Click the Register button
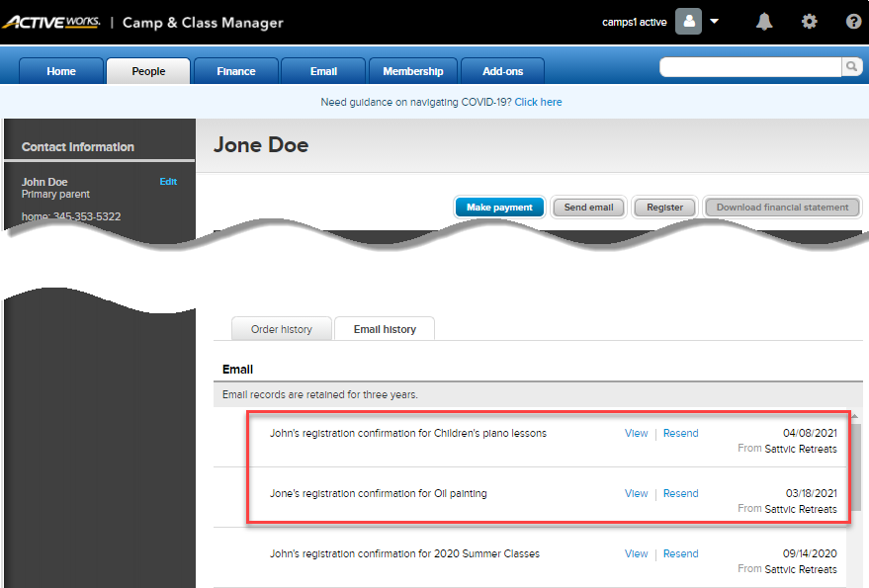Screen dimensions: 869x588 tap(664, 208)
